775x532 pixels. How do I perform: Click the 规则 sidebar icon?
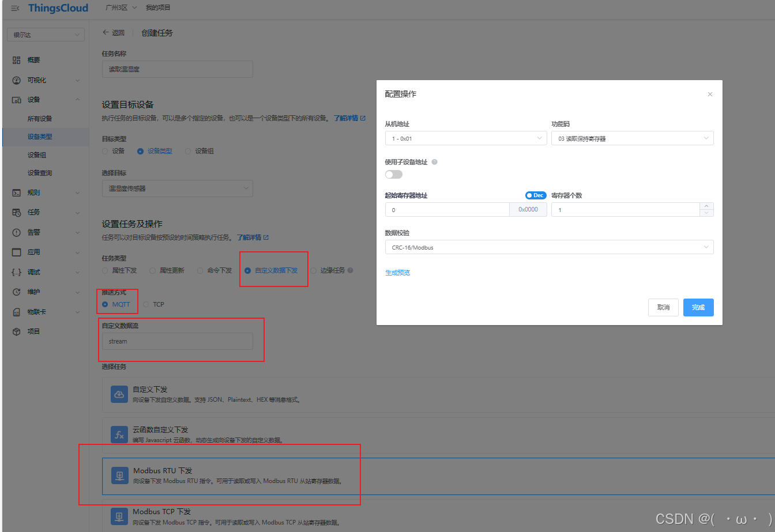[17, 193]
